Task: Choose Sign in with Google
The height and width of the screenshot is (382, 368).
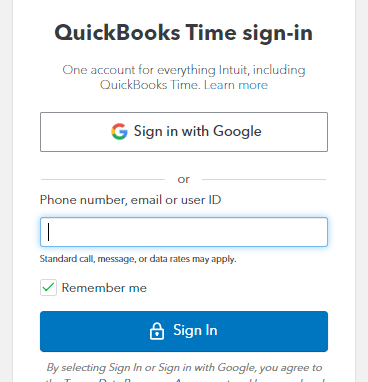Action: pyautogui.click(x=184, y=132)
